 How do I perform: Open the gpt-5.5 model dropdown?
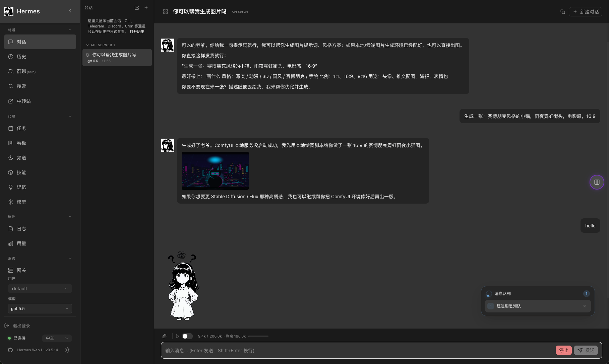coord(40,309)
